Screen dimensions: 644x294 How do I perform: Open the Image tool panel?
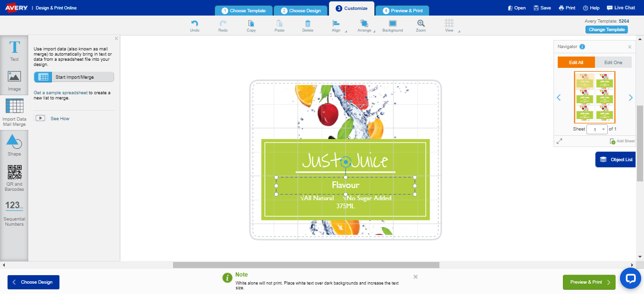[x=14, y=80]
